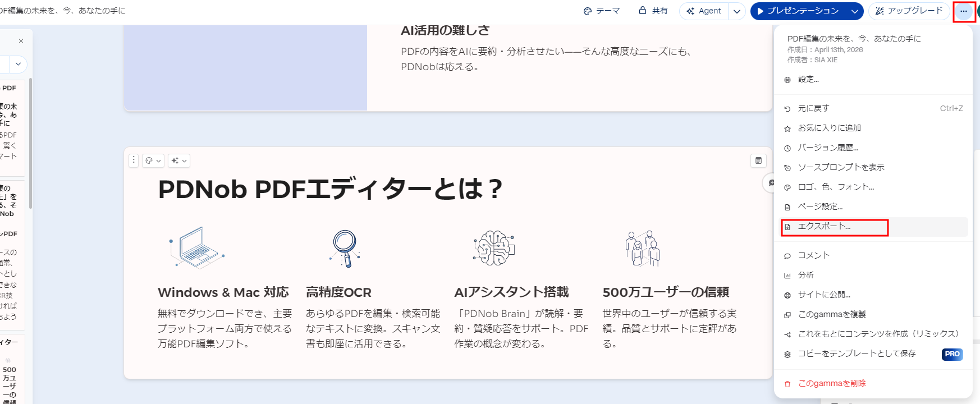This screenshot has width=980, height=404.
Task: Select the AI brain illustration
Action: pyautogui.click(x=494, y=248)
